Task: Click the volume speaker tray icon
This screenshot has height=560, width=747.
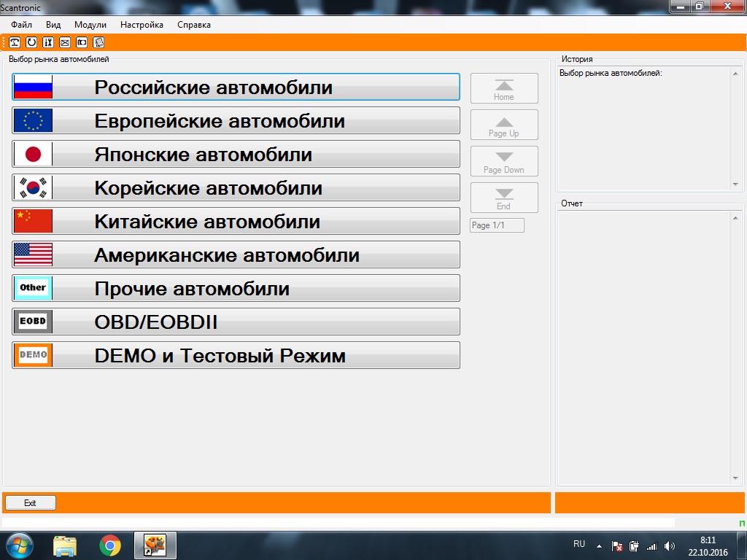Action: click(x=670, y=546)
